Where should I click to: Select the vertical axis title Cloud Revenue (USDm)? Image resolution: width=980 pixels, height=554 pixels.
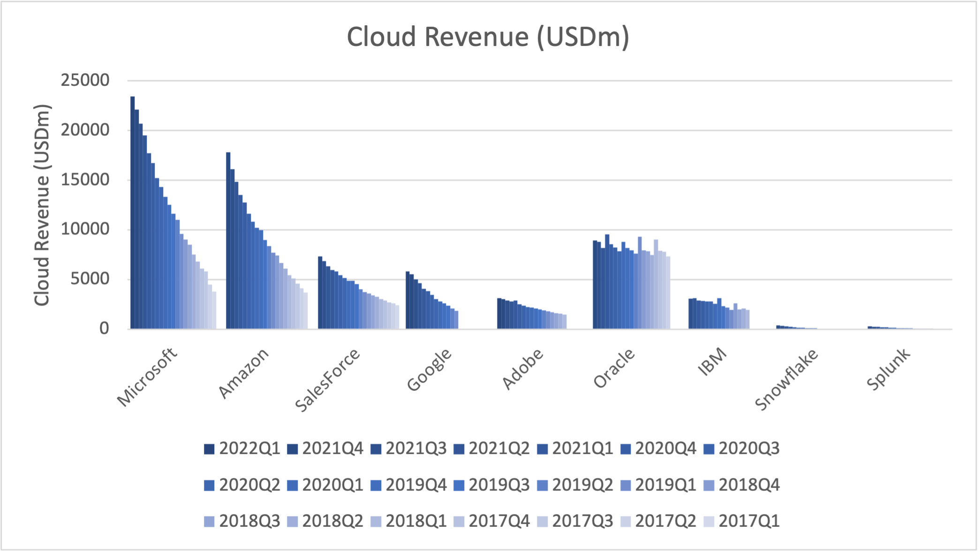click(42, 205)
